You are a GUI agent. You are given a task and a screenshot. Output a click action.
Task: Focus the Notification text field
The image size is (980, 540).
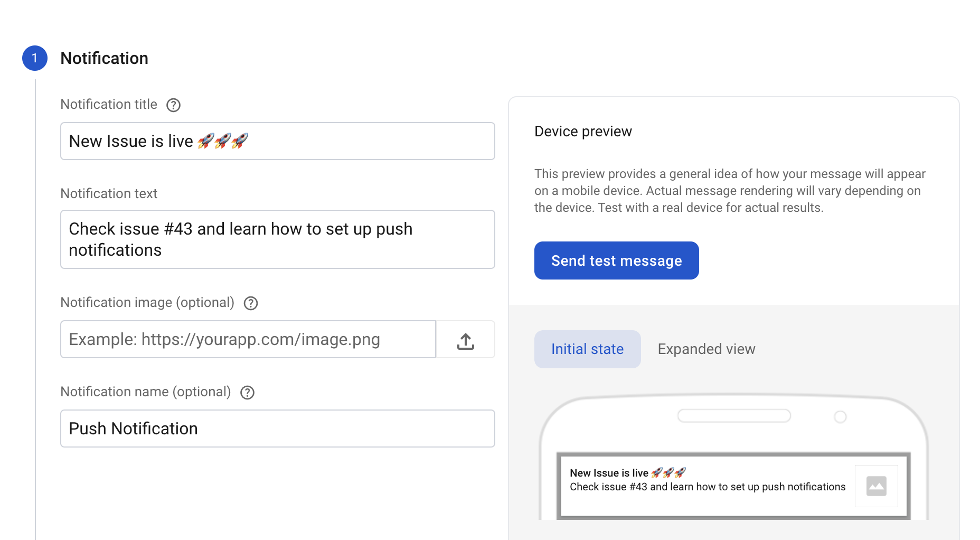click(x=278, y=239)
